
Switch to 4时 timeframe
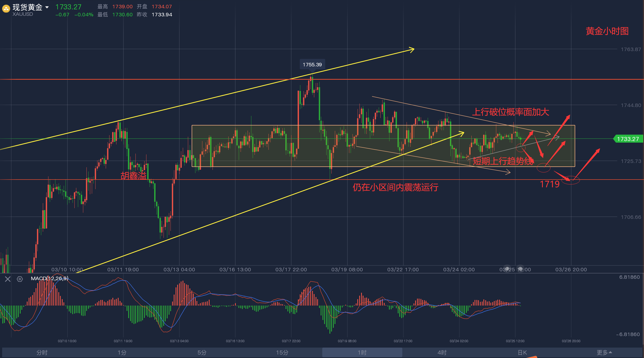pos(442,352)
